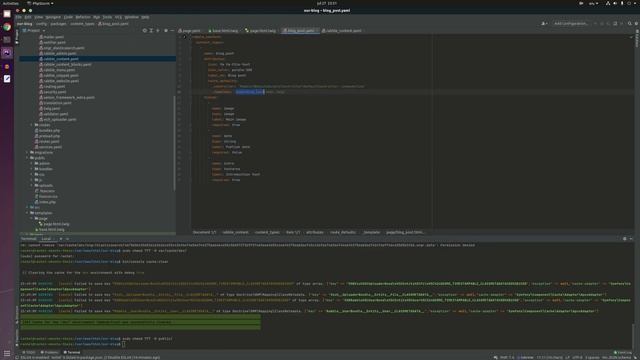This screenshot has width=640, height=360.
Task: Toggle the Project tool window side button
Action: [x=17, y=37]
